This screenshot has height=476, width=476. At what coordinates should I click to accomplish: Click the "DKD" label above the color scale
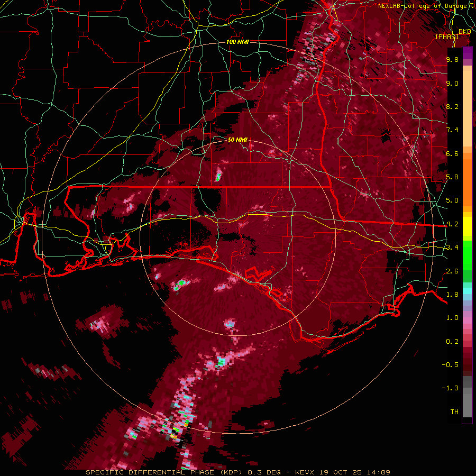pyautogui.click(x=465, y=32)
